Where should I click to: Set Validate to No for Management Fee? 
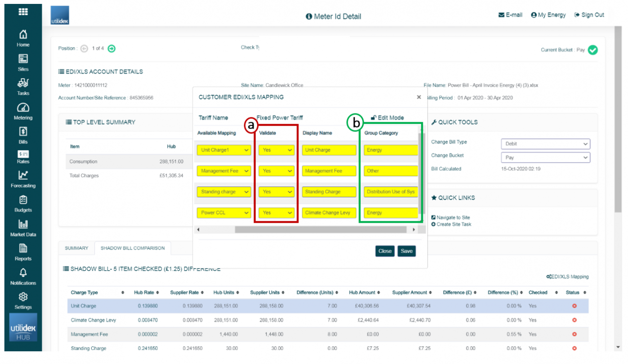[x=276, y=171]
